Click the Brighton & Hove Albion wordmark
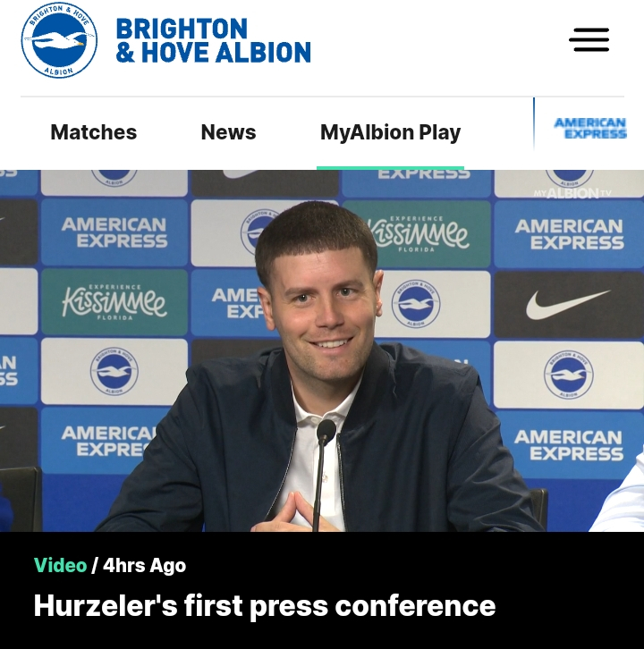This screenshot has height=649, width=644. coord(213,40)
